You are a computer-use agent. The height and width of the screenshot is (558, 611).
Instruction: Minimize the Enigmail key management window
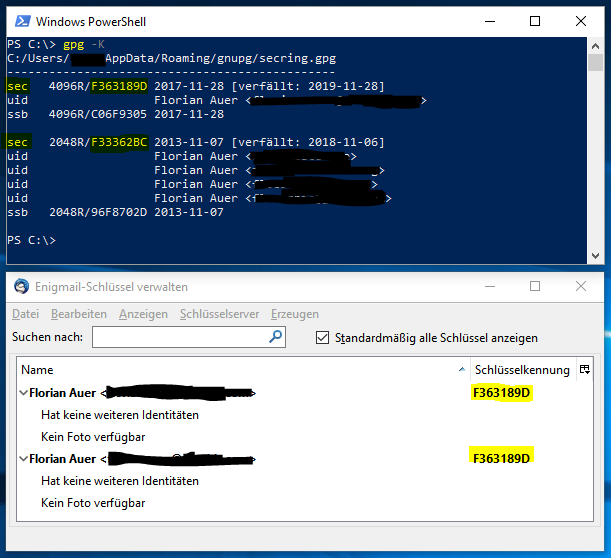[490, 286]
